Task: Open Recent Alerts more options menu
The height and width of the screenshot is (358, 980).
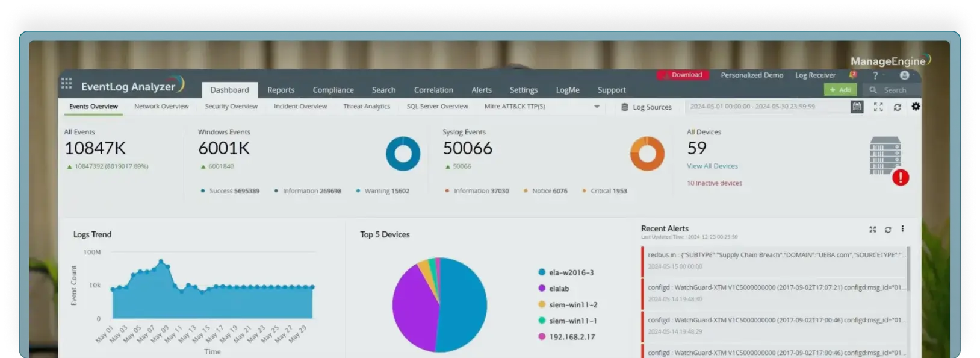Action: point(902,229)
